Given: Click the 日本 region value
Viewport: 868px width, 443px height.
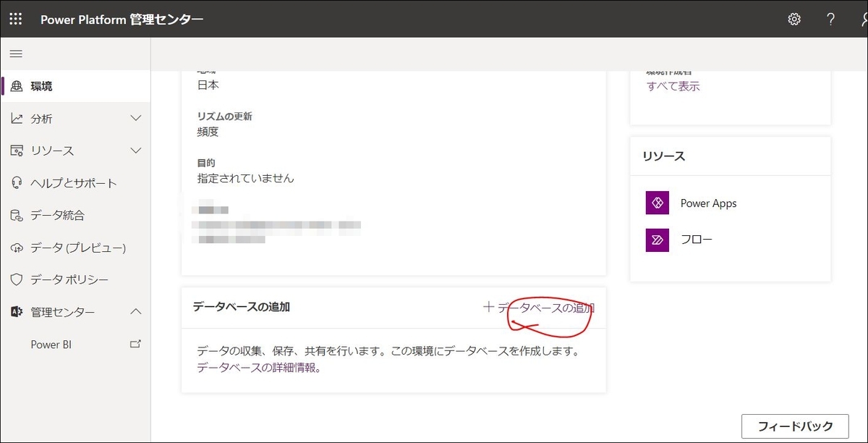Looking at the screenshot, I should click(208, 85).
